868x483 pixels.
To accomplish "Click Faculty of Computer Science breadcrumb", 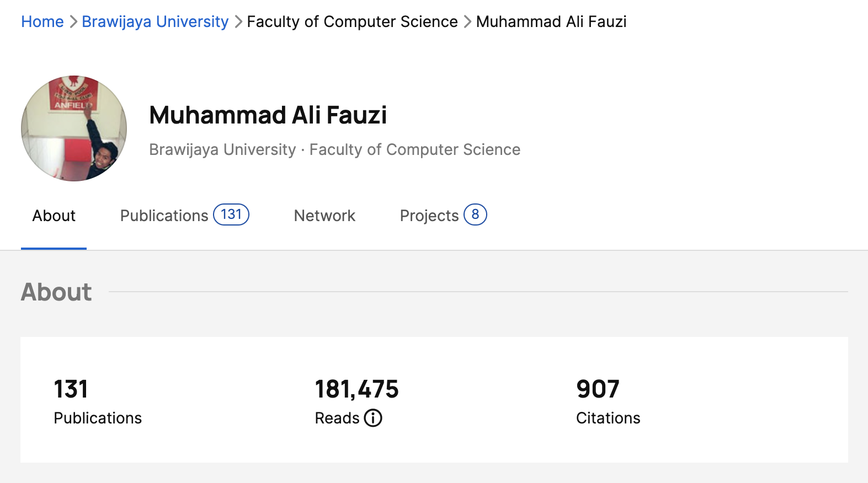I will [352, 22].
